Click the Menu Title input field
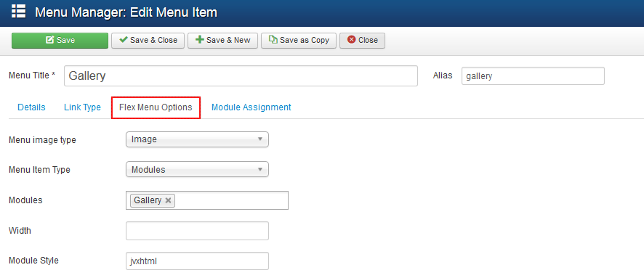The height and width of the screenshot is (278, 644). [x=241, y=76]
